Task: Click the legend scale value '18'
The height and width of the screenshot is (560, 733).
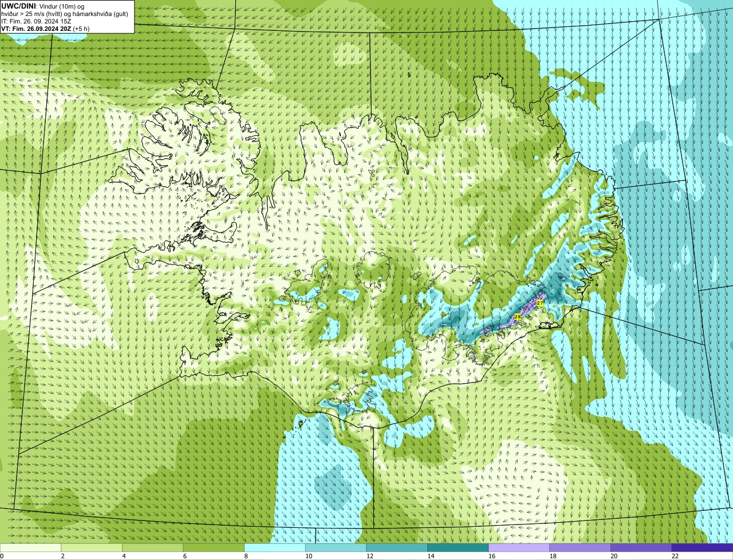Action: 553,556
